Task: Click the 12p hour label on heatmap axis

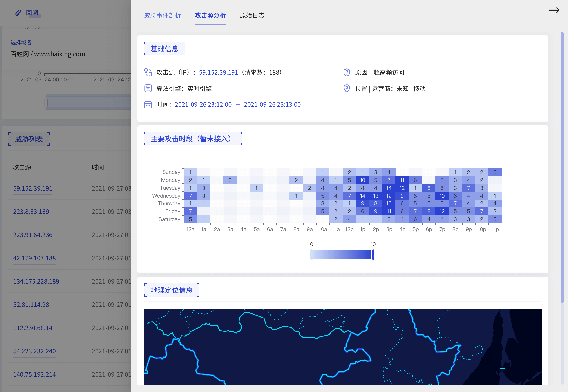Action: click(349, 229)
